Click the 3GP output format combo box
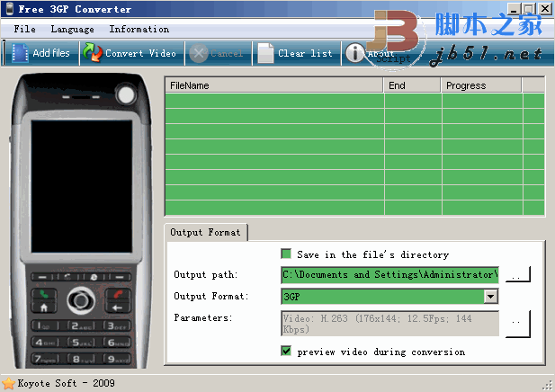Screen dimensions: 555x392 coord(389,297)
